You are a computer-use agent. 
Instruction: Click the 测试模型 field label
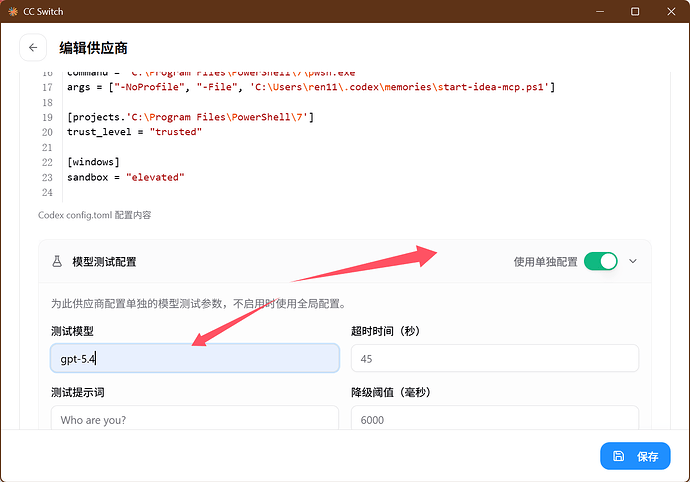point(72,331)
